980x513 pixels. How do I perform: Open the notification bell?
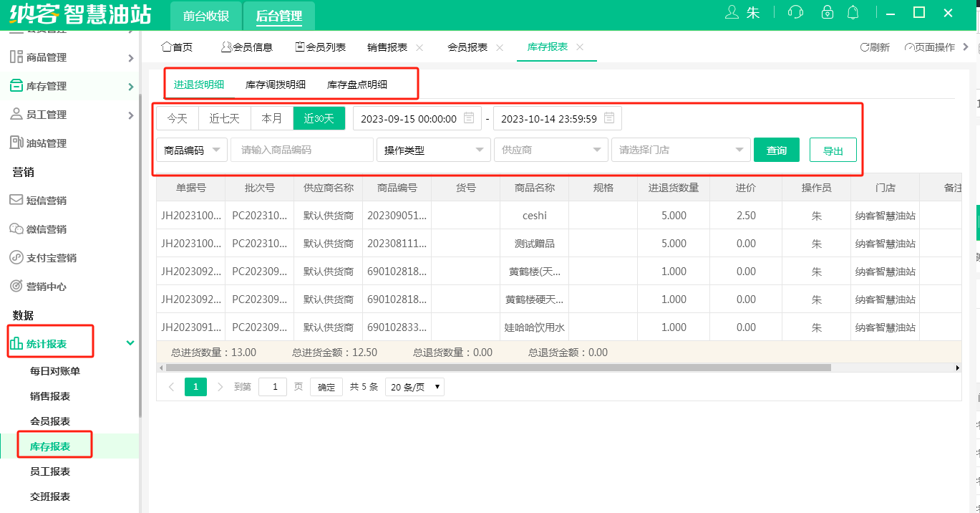coord(853,13)
